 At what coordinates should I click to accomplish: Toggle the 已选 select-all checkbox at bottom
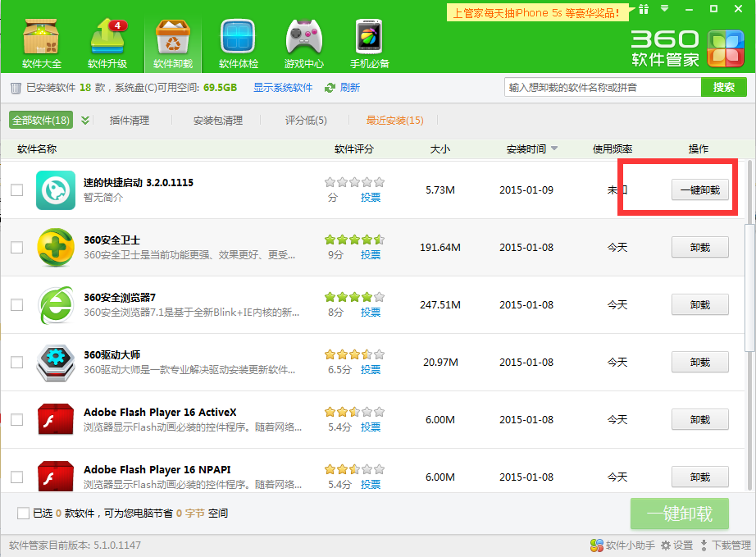(23, 514)
